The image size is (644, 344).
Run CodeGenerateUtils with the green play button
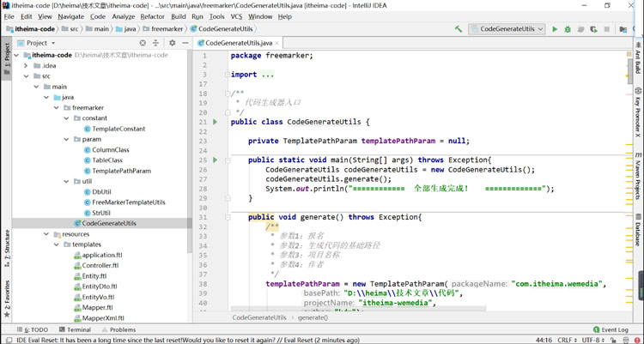point(555,29)
